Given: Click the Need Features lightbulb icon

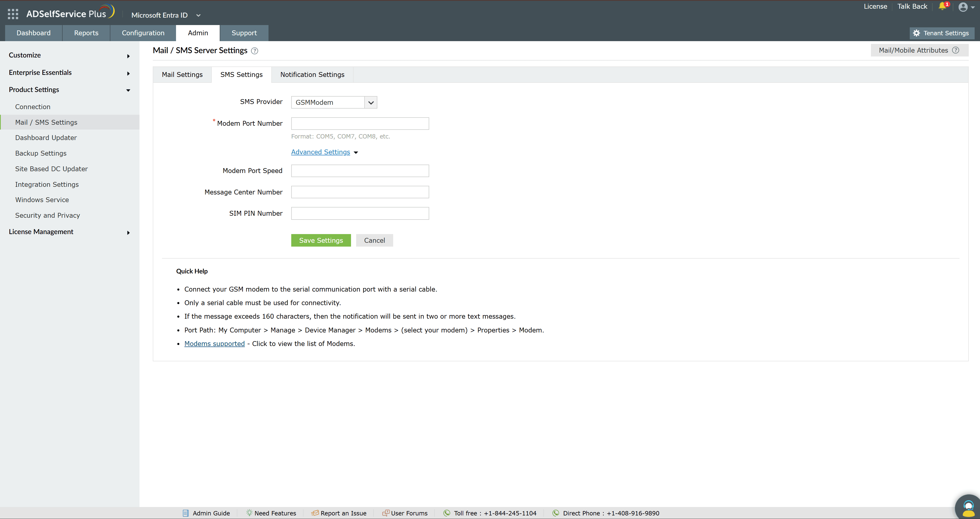Looking at the screenshot, I should [x=249, y=513].
